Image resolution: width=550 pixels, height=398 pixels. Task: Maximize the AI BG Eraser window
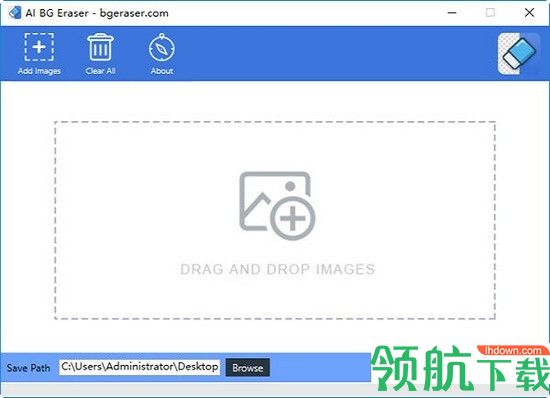(x=490, y=13)
